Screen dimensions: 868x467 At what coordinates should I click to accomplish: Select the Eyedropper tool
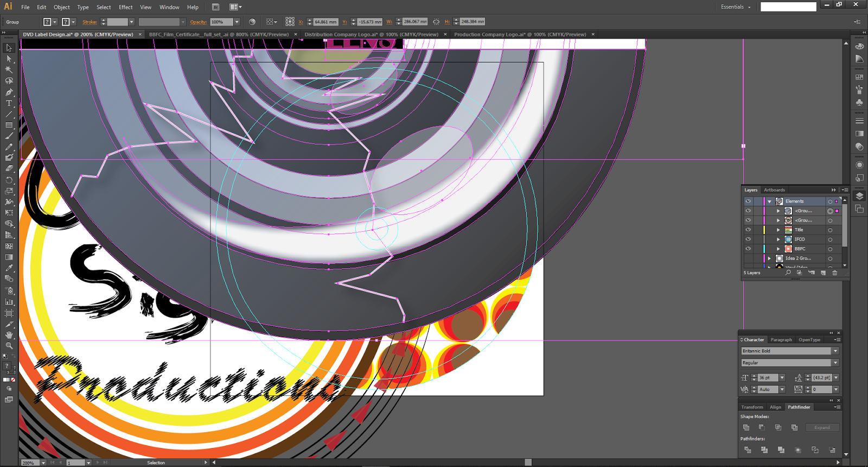coord(9,268)
